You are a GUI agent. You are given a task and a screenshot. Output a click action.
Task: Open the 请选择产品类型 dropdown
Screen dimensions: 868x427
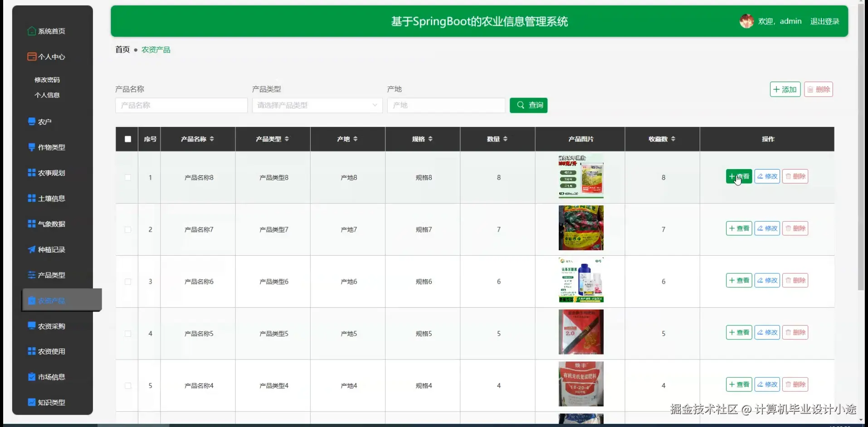(x=317, y=105)
